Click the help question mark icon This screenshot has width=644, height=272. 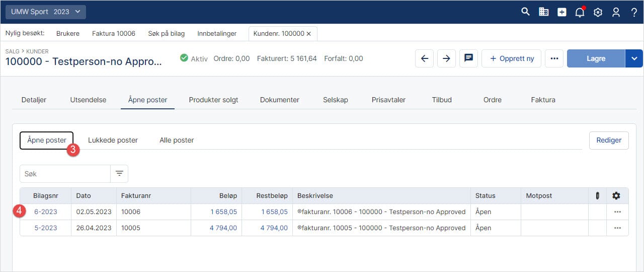(x=634, y=13)
